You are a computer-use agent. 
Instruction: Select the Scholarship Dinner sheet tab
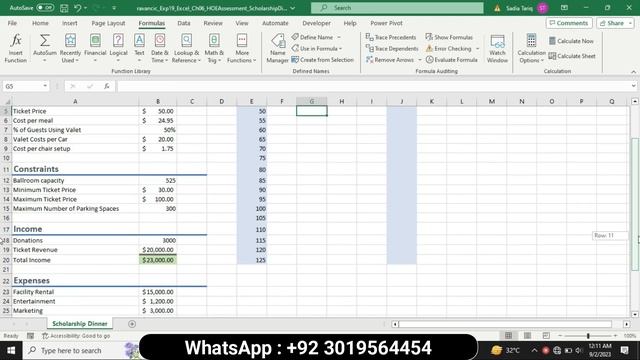pyautogui.click(x=80, y=324)
